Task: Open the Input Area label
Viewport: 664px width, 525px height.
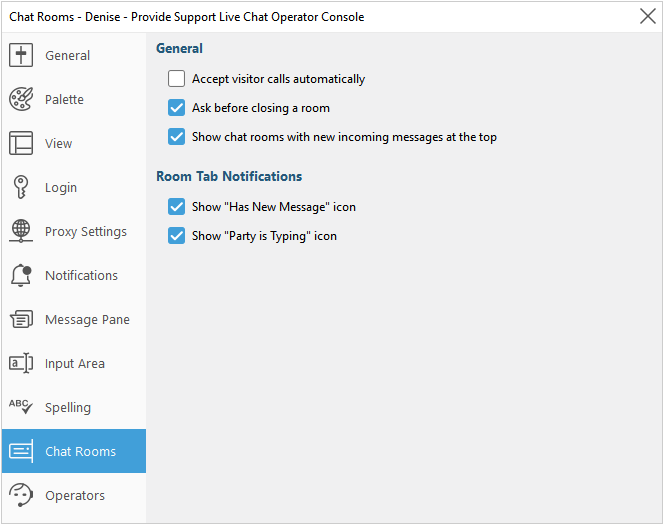Action: [75, 364]
